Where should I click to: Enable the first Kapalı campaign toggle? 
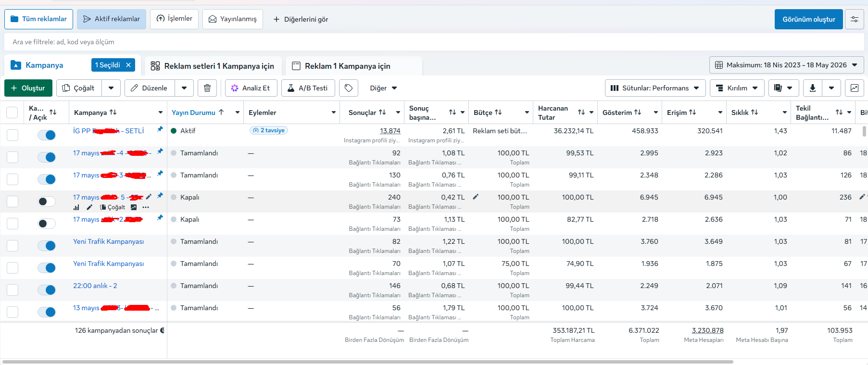click(47, 201)
